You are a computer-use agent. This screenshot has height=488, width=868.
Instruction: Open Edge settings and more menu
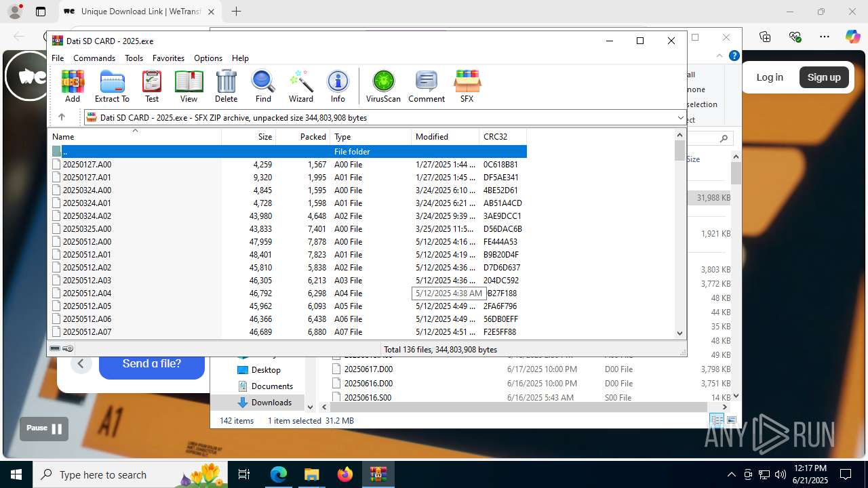click(825, 37)
